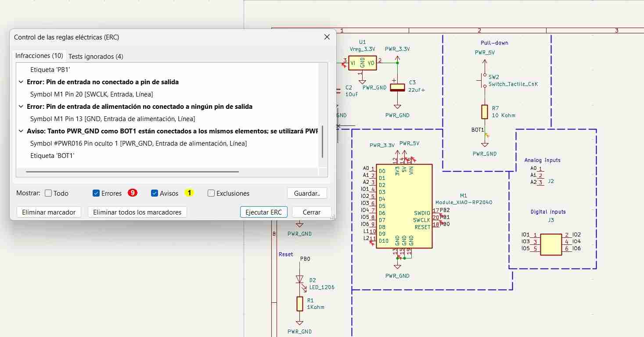
Task: Click the C3 22uF capacitor symbol
Action: [x=397, y=87]
